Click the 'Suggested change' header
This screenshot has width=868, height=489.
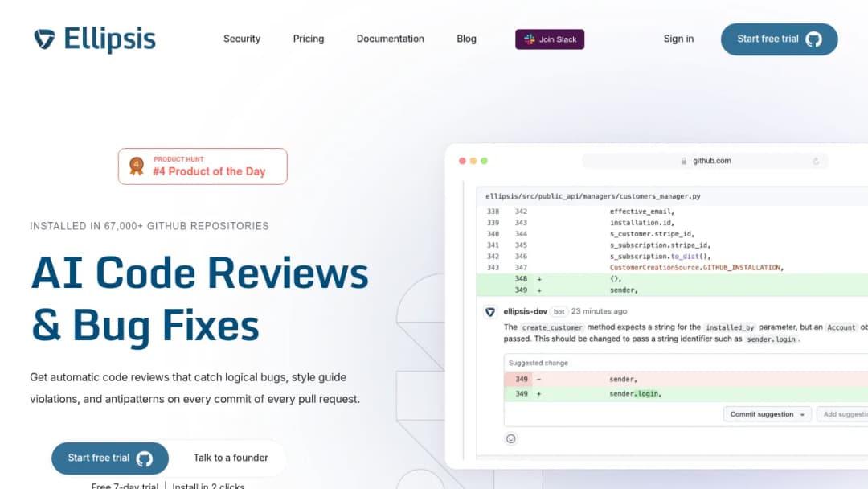tap(538, 364)
